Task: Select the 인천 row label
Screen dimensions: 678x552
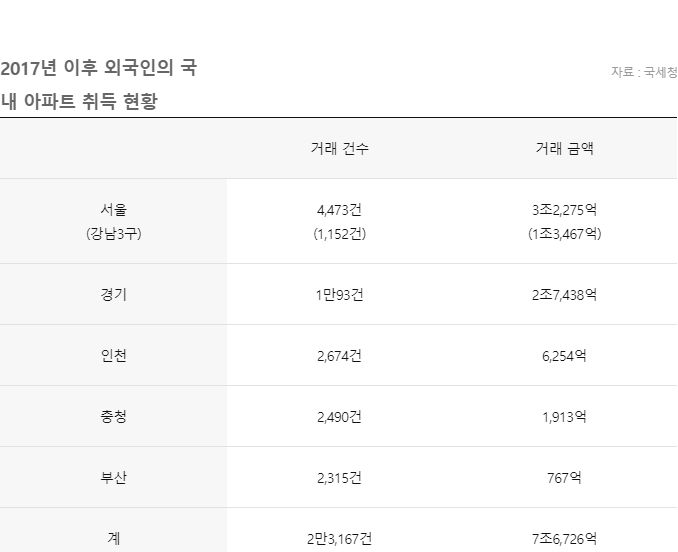Action: pos(114,356)
